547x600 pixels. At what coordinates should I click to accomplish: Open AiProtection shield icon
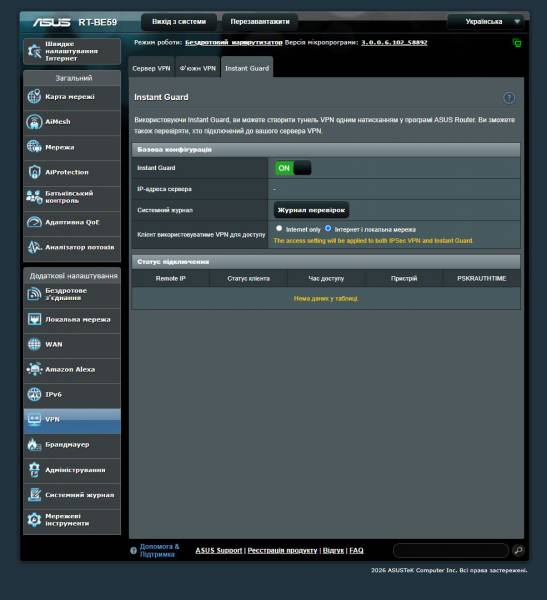click(34, 172)
